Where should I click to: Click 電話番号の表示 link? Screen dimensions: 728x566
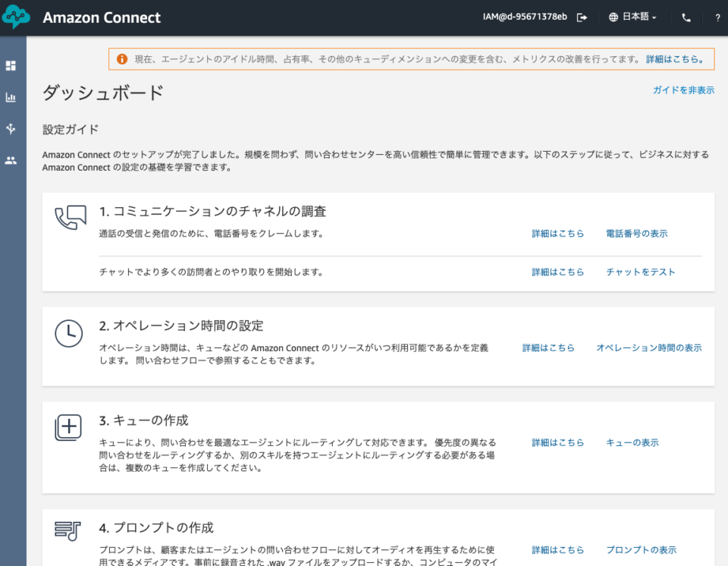coord(636,234)
